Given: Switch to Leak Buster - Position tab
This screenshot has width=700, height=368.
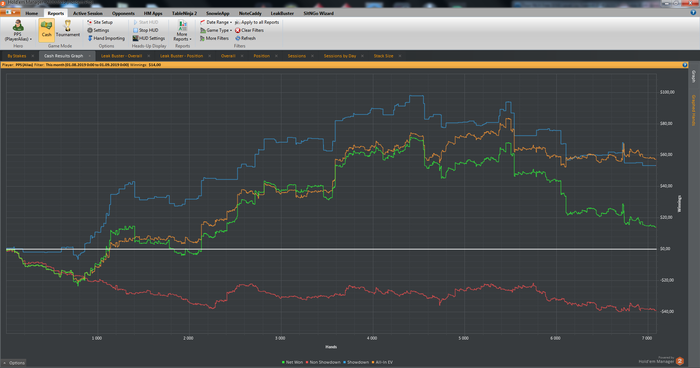Looking at the screenshot, I should (x=182, y=56).
